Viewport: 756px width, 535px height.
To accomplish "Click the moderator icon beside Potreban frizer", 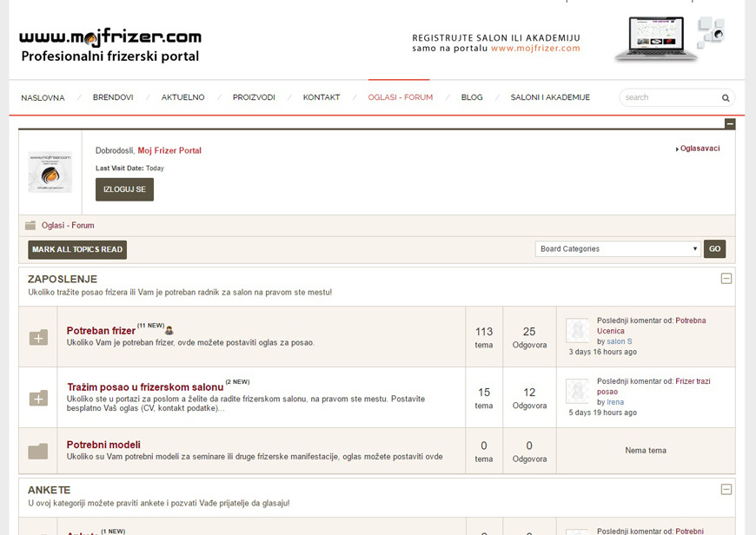I will [169, 330].
